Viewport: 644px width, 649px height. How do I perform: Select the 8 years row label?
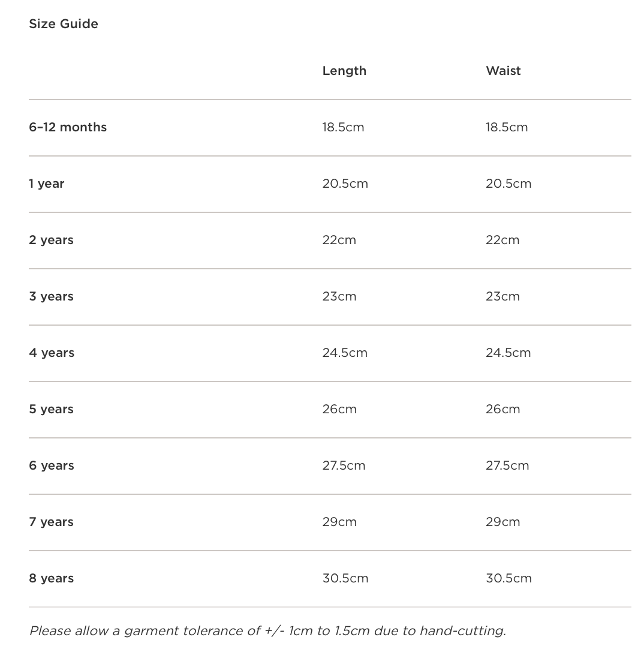[51, 578]
